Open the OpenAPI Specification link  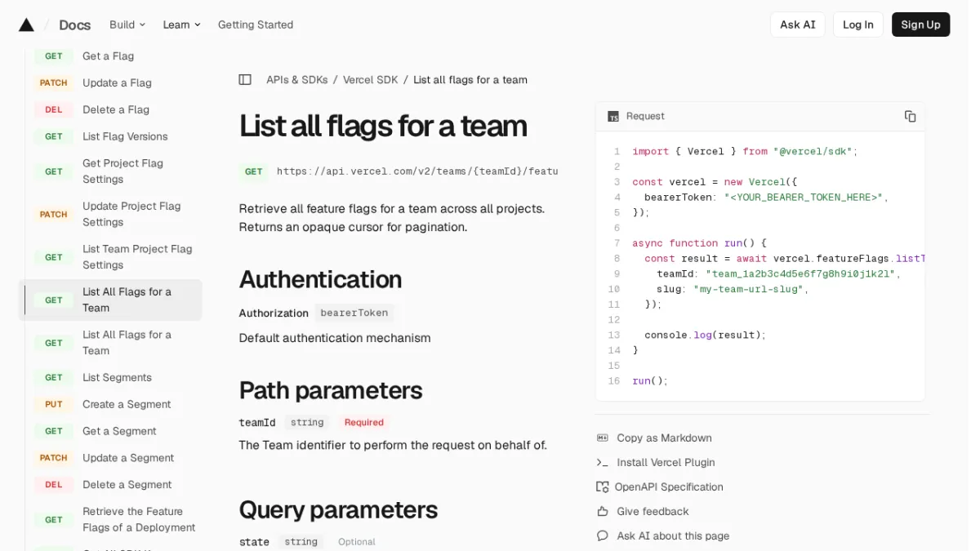click(x=669, y=487)
